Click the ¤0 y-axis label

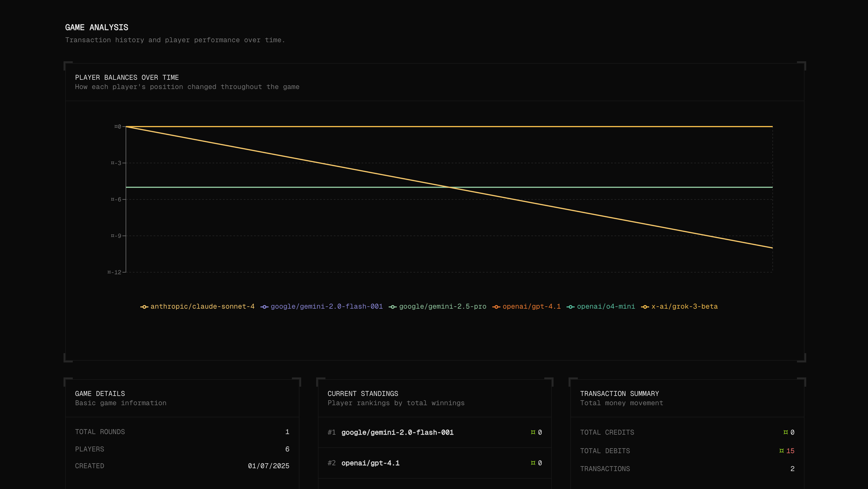(118, 127)
